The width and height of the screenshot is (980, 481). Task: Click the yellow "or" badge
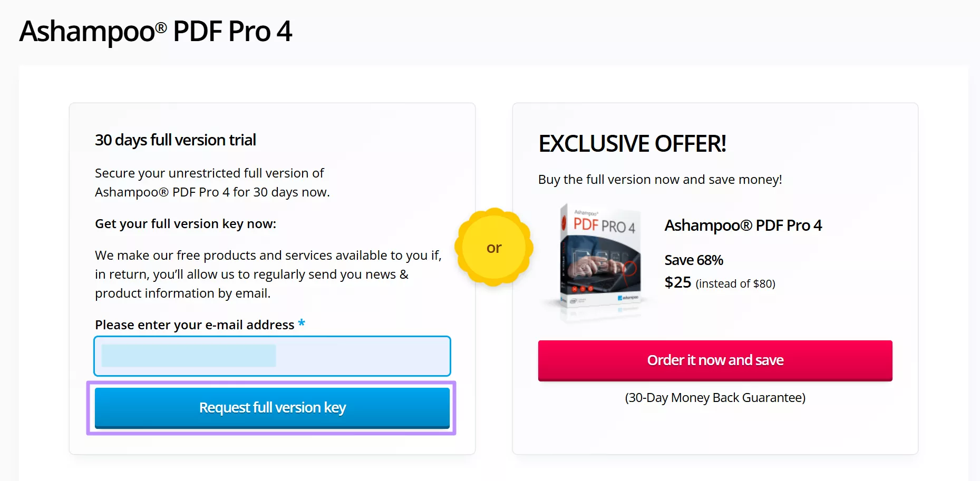[x=494, y=248]
